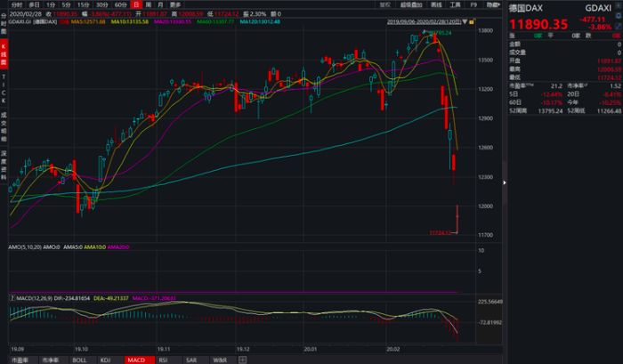Switch to monthly 月 chart
Image resolution: width=623 pixels, height=364 pixels.
[160, 4]
